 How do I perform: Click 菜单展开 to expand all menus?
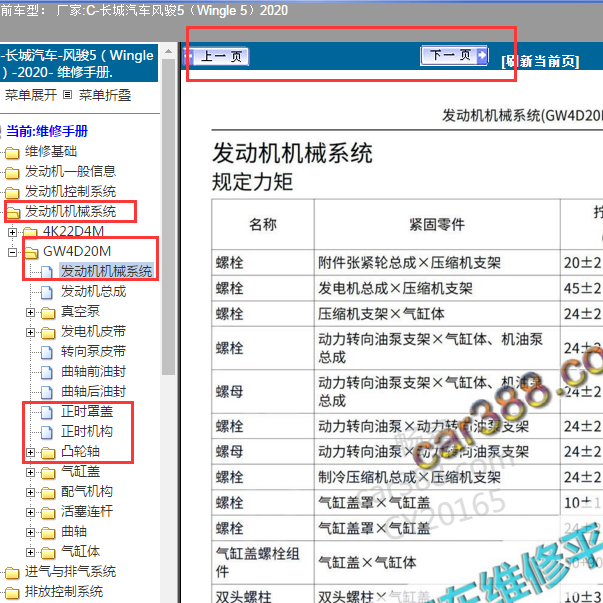pyautogui.click(x=31, y=95)
